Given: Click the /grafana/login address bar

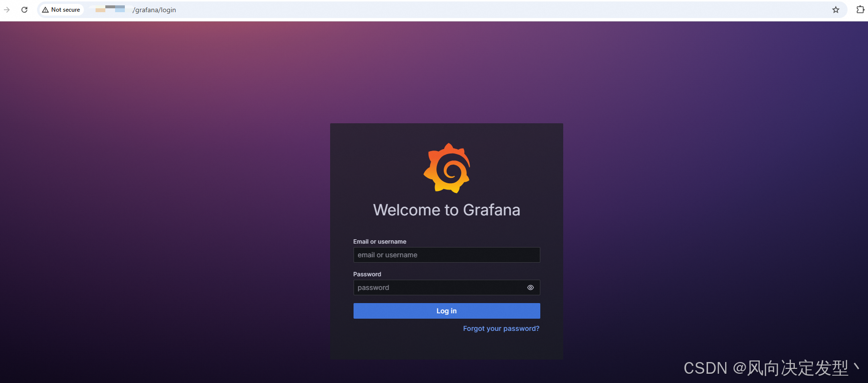Looking at the screenshot, I should point(442,10).
